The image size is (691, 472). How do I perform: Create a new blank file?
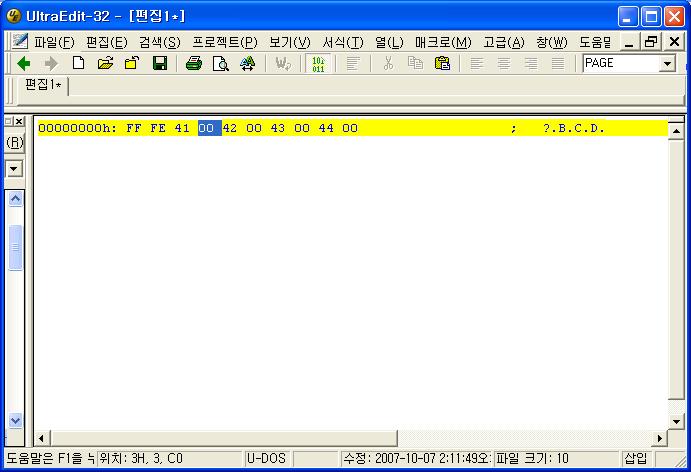coord(78,63)
